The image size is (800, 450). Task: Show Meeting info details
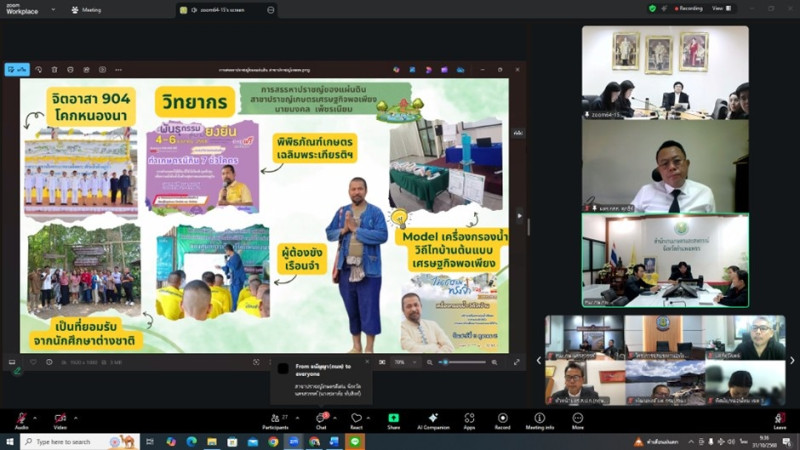point(539,419)
